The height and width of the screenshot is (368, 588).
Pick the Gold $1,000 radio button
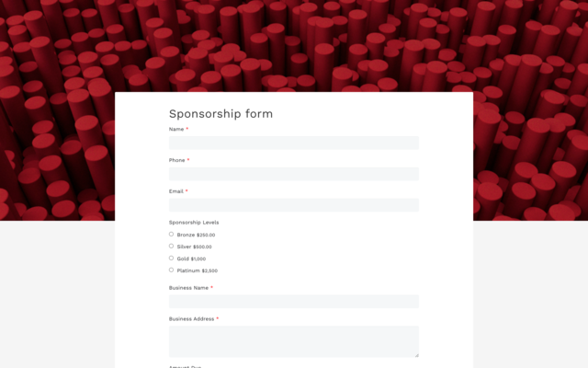pyautogui.click(x=171, y=258)
